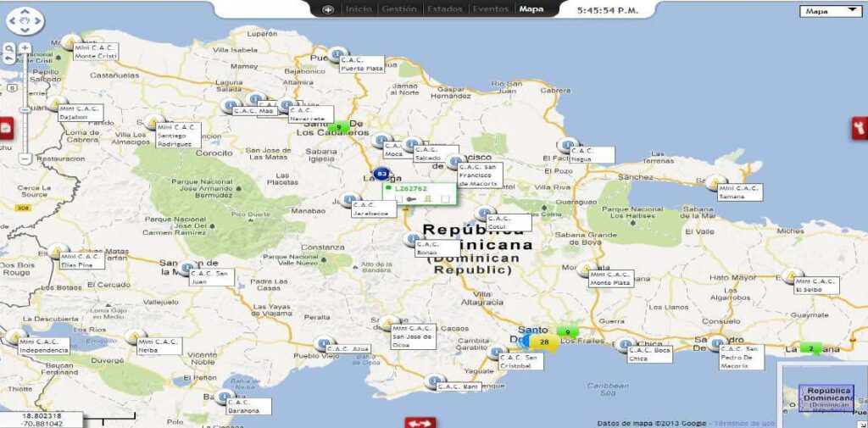Click the Mini C.A.C. Dajabon warning marker

point(57,103)
